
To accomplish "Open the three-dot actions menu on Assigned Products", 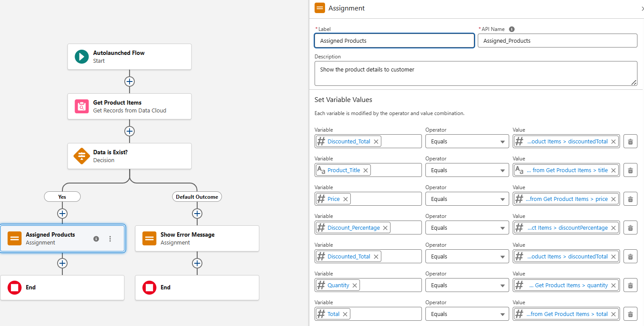I will [110, 238].
